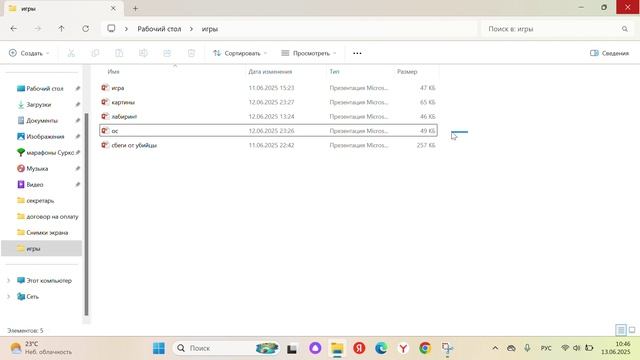The height and width of the screenshot is (360, 640).
Task: Click Рабочий стол in the address path
Action: pos(159,29)
